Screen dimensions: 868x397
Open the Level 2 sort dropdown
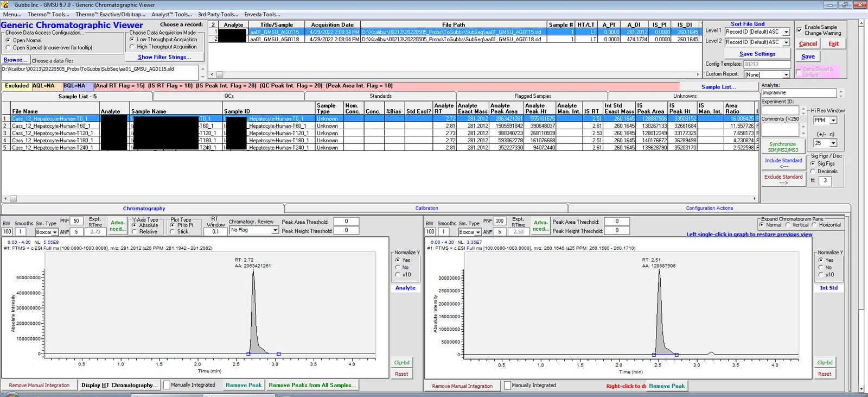pos(786,42)
